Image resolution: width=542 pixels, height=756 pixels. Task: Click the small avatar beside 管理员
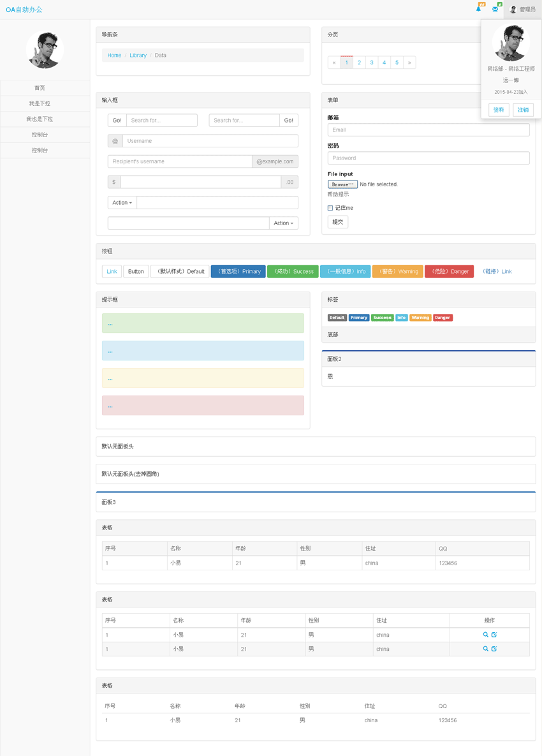pyautogui.click(x=513, y=10)
